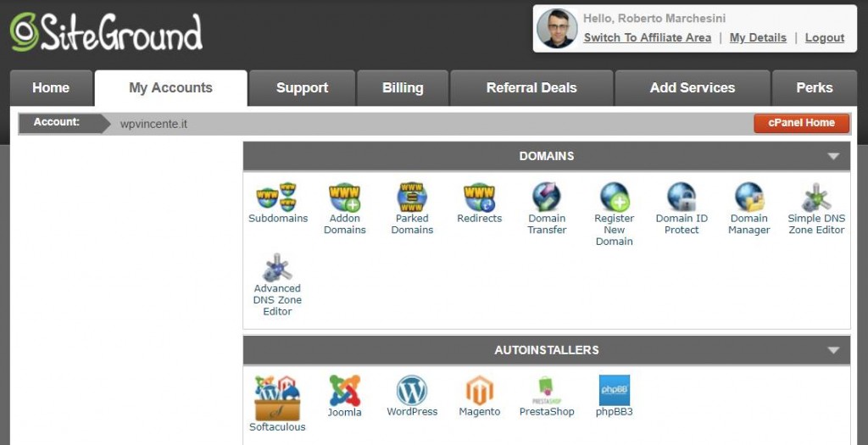This screenshot has width=868, height=445.
Task: Open the Referral Deals tab
Action: tap(531, 88)
